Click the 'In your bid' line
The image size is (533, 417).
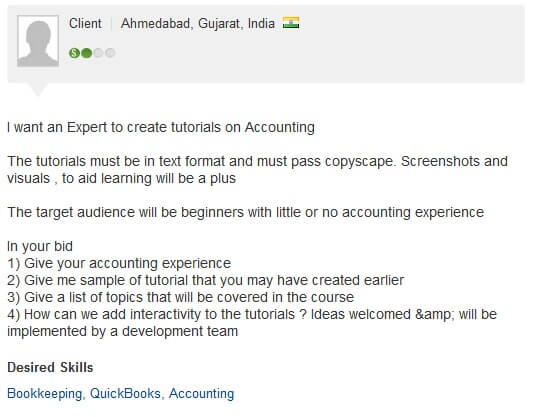(40, 246)
